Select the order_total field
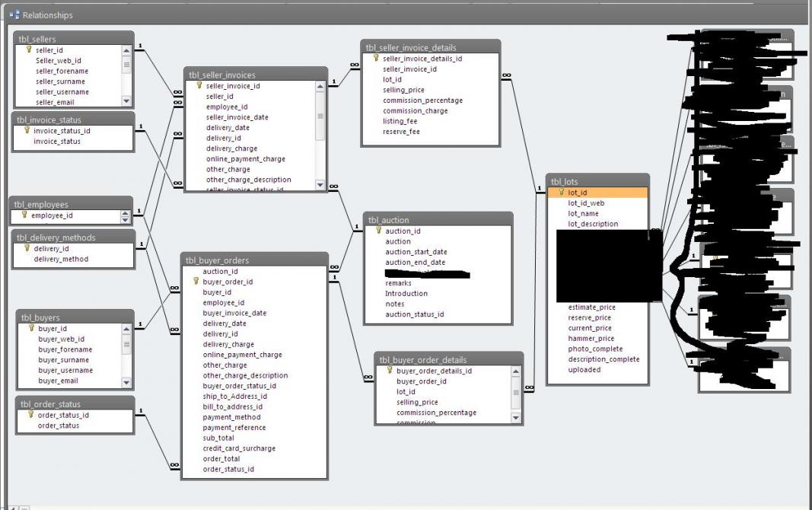The width and height of the screenshot is (812, 510). tap(221, 459)
